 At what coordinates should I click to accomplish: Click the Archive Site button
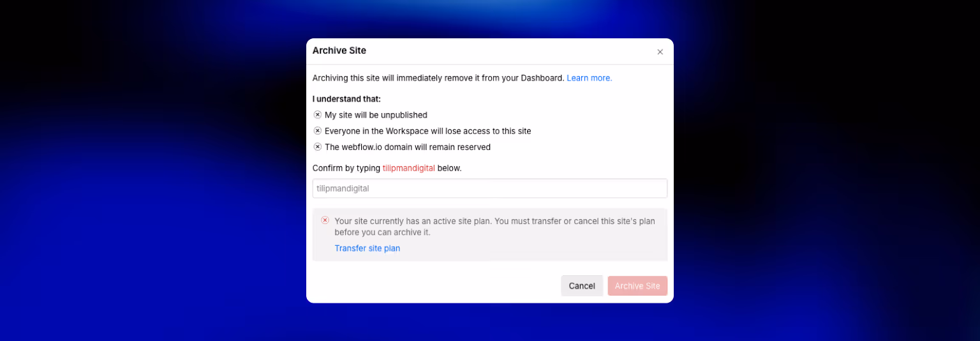(x=637, y=286)
